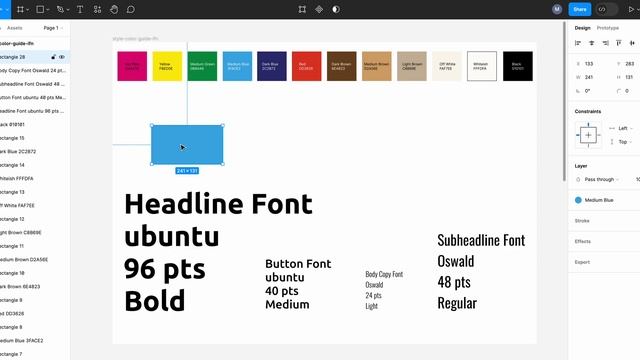Click the Red swatch on canvas
This screenshot has height=360, width=640.
[x=307, y=66]
